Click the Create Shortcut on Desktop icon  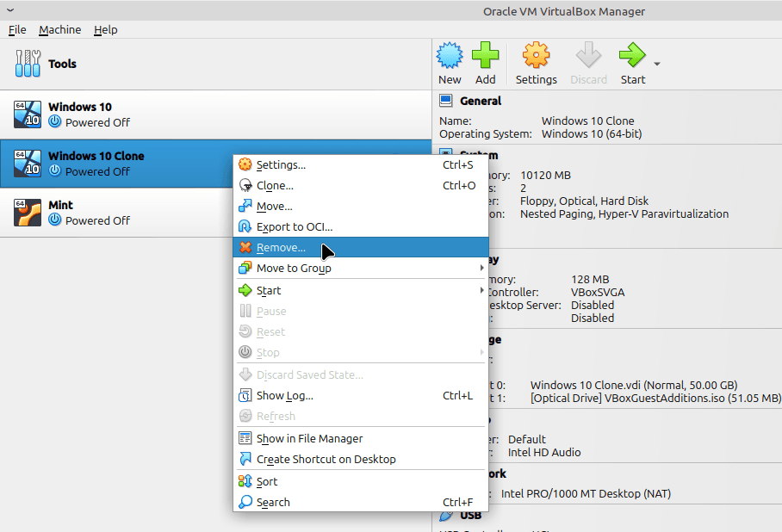point(245,459)
